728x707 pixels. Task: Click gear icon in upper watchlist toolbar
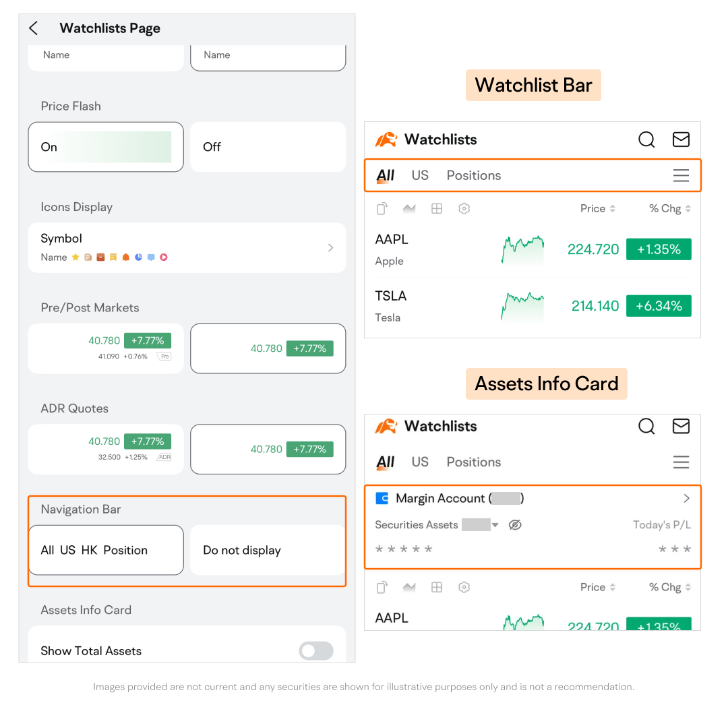click(x=464, y=209)
